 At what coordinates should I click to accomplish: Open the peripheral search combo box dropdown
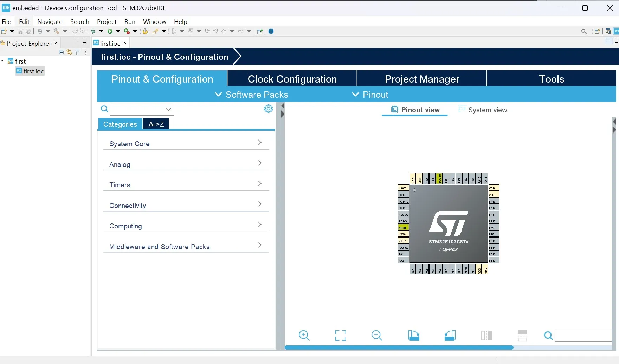168,109
